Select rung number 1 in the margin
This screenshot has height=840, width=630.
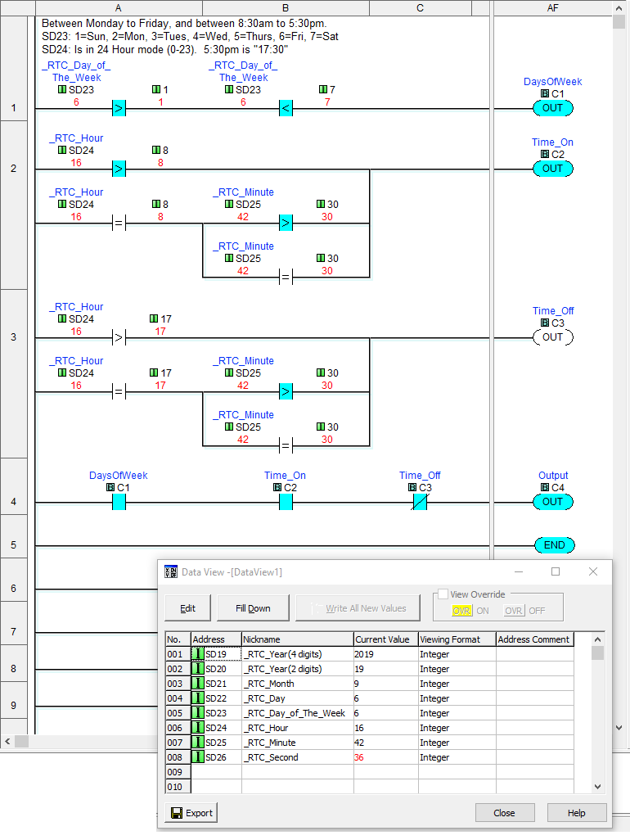13,108
